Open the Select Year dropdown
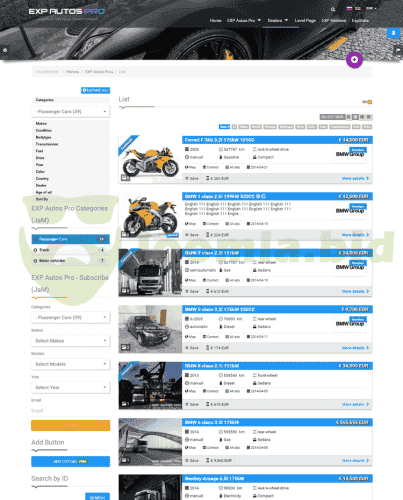This screenshot has height=500, width=403. (71, 387)
